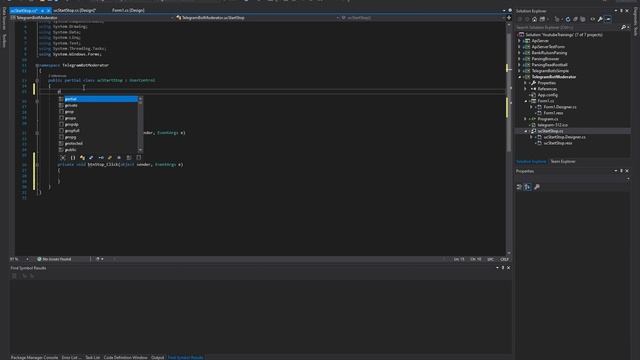Collapse the Form1.cs node
Image resolution: width=640 pixels, height=360 pixels.
tap(526, 101)
